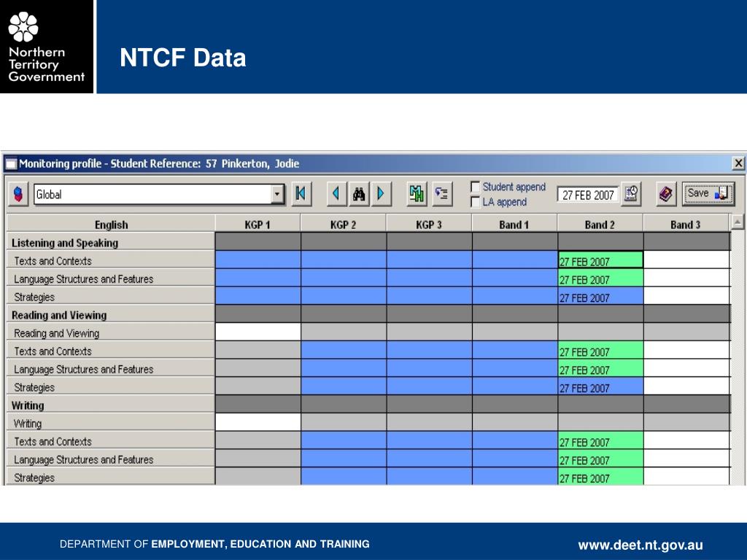Select the Reading and Viewing section heading
The image size is (747, 560).
point(111,315)
